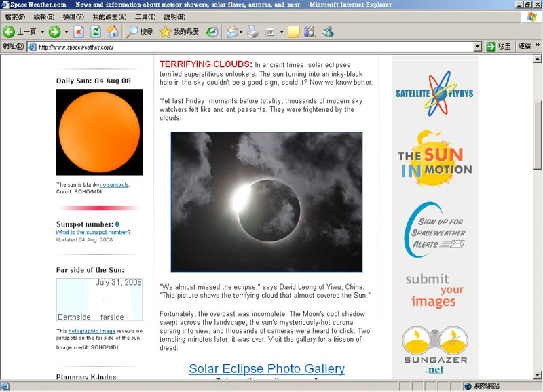
Task: Click the Mail envelope toolbar icon
Action: [x=231, y=32]
